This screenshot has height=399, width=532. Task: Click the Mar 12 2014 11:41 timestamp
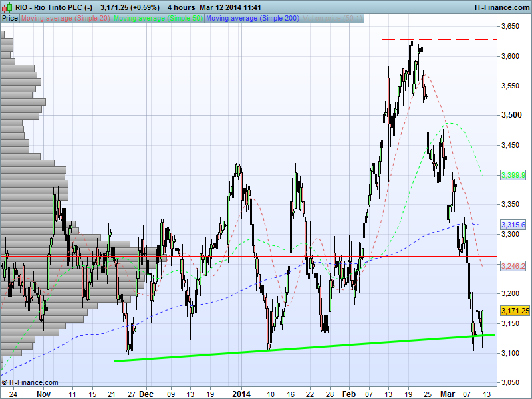point(230,7)
